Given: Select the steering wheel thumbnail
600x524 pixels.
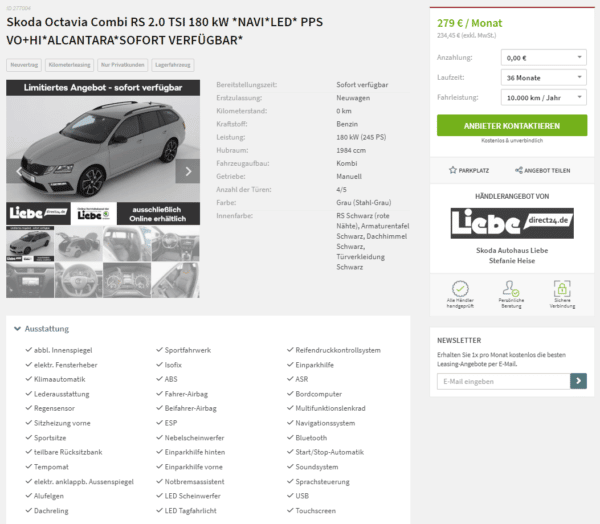Looking at the screenshot, I should click(x=79, y=280).
